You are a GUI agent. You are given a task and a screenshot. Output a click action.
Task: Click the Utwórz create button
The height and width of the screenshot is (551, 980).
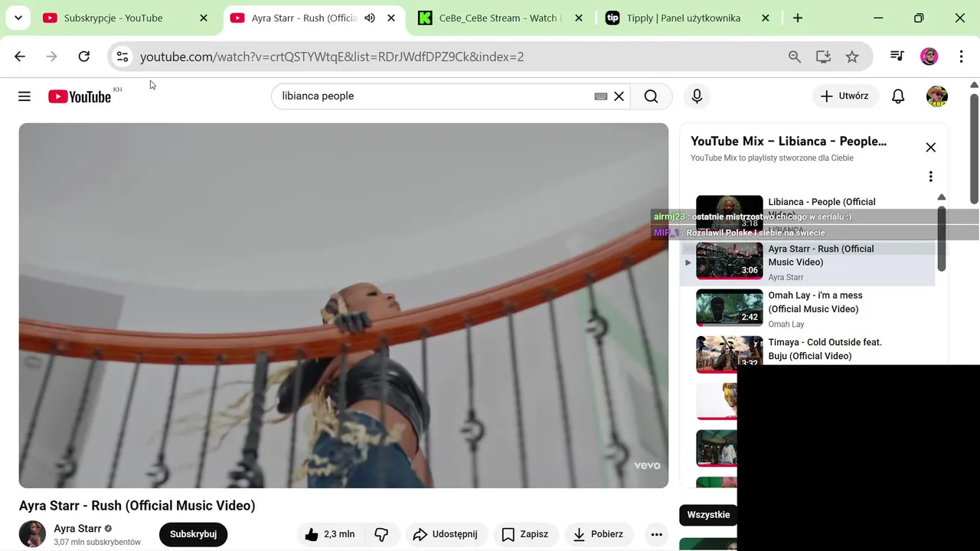(844, 96)
